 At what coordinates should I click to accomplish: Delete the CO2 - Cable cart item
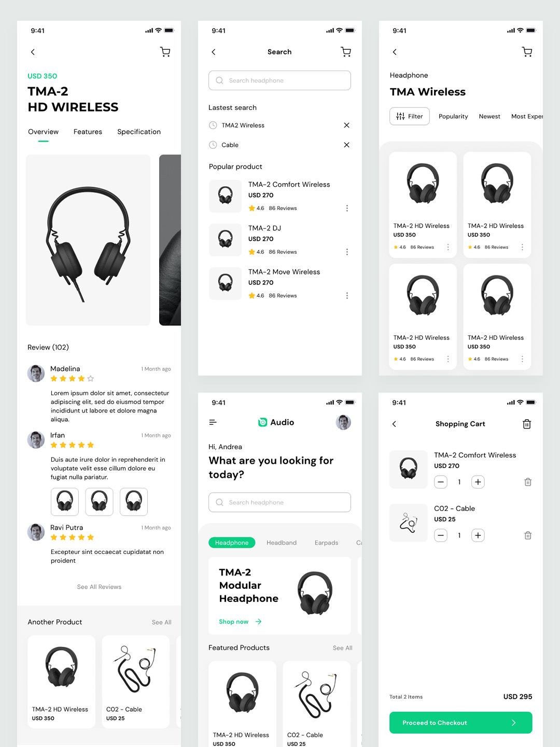pyautogui.click(x=528, y=535)
